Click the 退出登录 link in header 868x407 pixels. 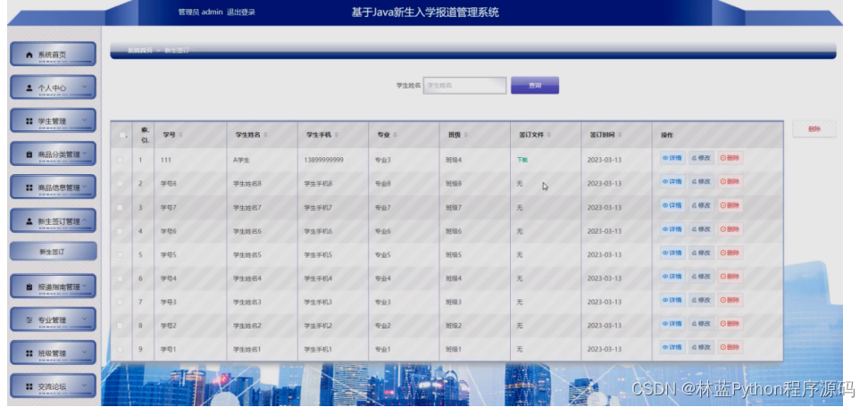click(241, 12)
